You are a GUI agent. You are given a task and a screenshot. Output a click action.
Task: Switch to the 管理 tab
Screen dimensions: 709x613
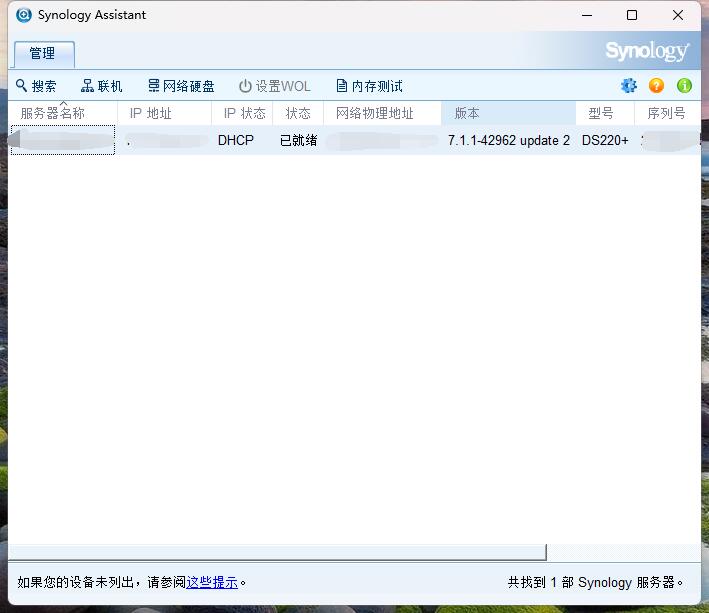point(44,54)
